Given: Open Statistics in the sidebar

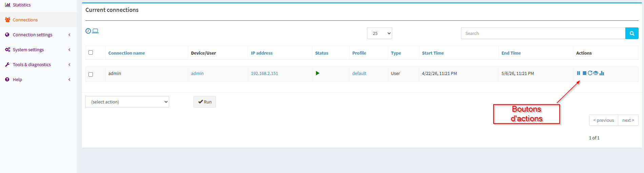Looking at the screenshot, I should pyautogui.click(x=22, y=5).
